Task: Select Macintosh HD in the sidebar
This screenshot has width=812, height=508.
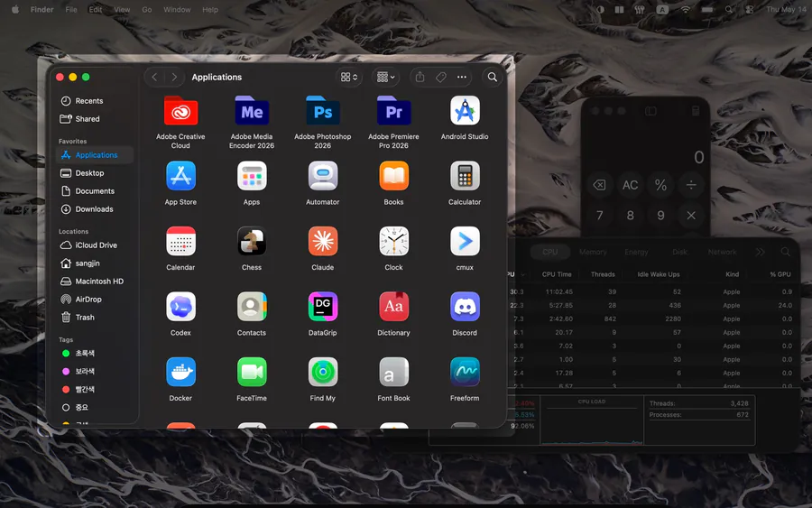Action: coord(95,282)
